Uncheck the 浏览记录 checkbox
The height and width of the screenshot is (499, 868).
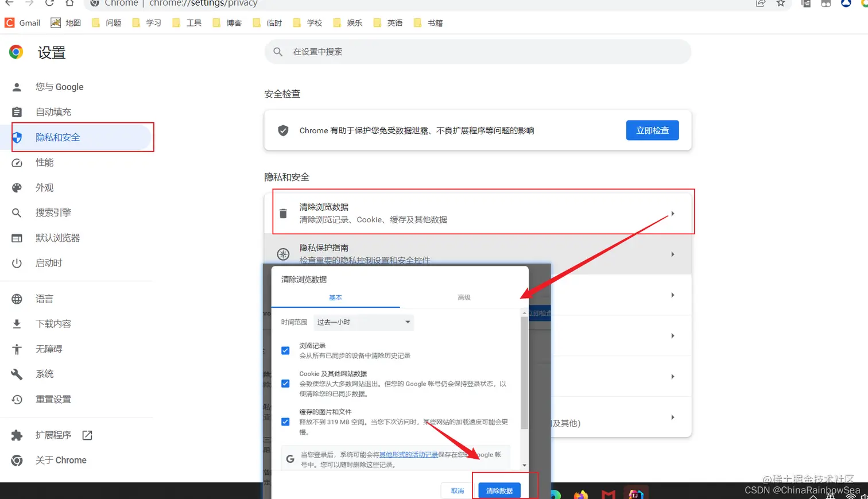pos(285,350)
